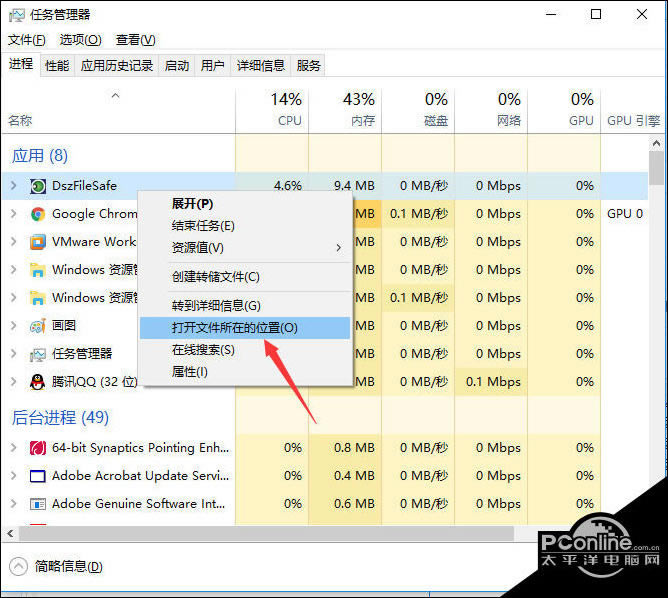Click the 后台进程 (49) group heading
This screenshot has height=598, width=668.
60,417
